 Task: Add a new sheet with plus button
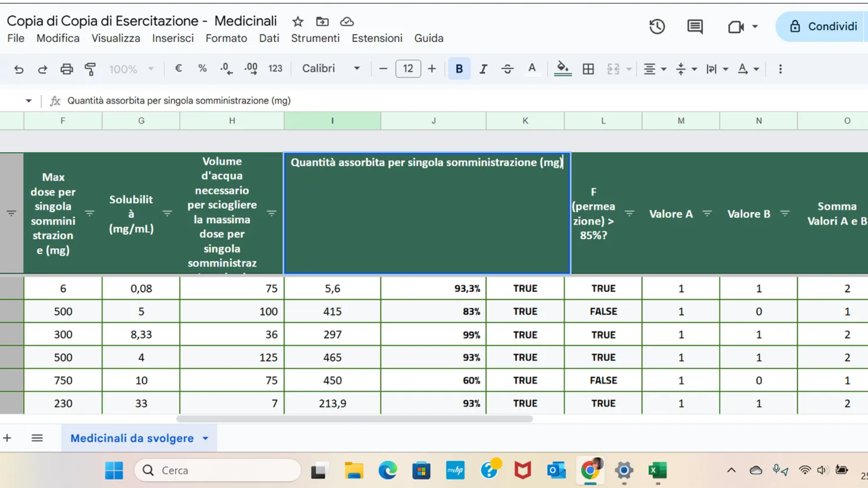[7, 438]
